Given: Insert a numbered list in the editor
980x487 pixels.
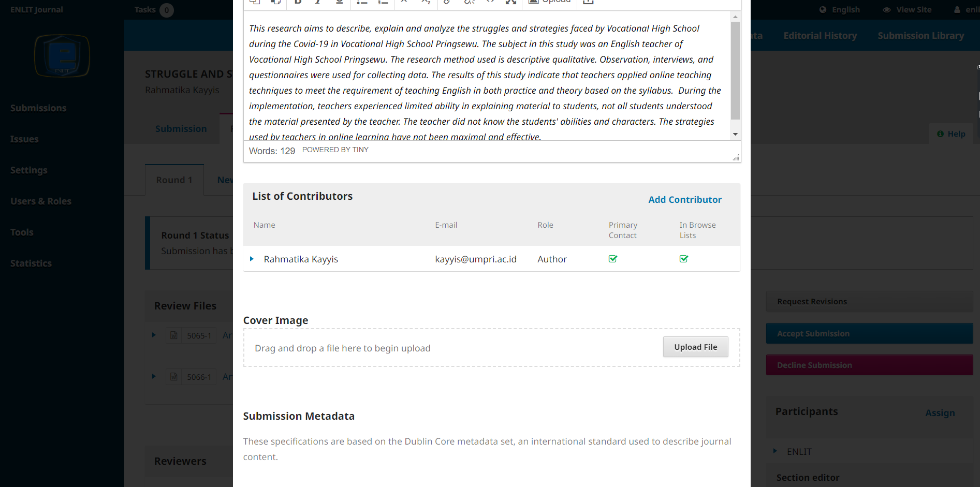Looking at the screenshot, I should point(383,2).
